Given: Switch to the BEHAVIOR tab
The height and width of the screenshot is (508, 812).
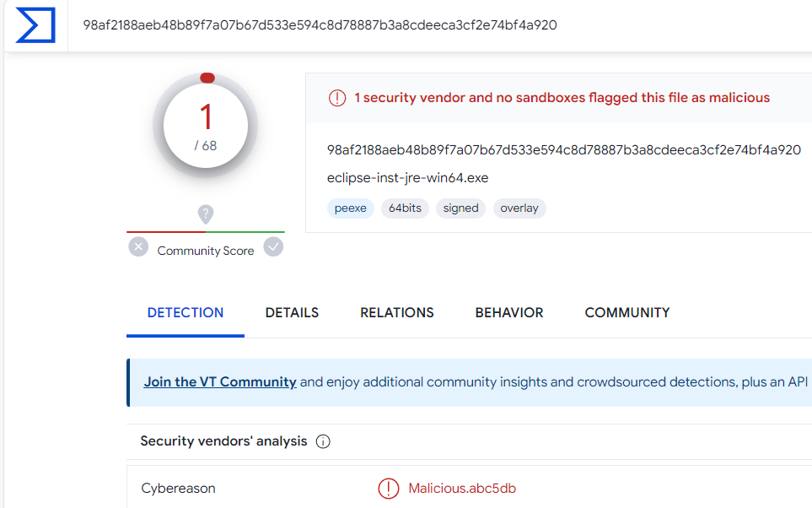Looking at the screenshot, I should coord(509,312).
